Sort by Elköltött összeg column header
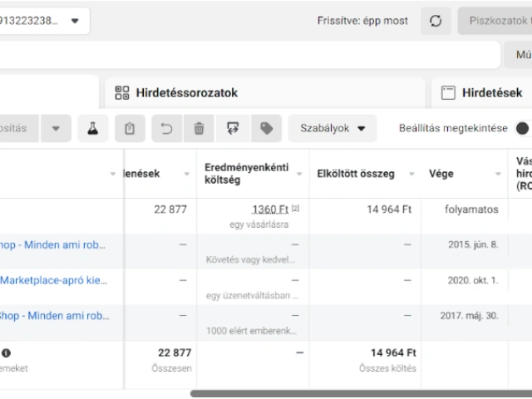Screen dimensions: 532x399 pos(356,174)
